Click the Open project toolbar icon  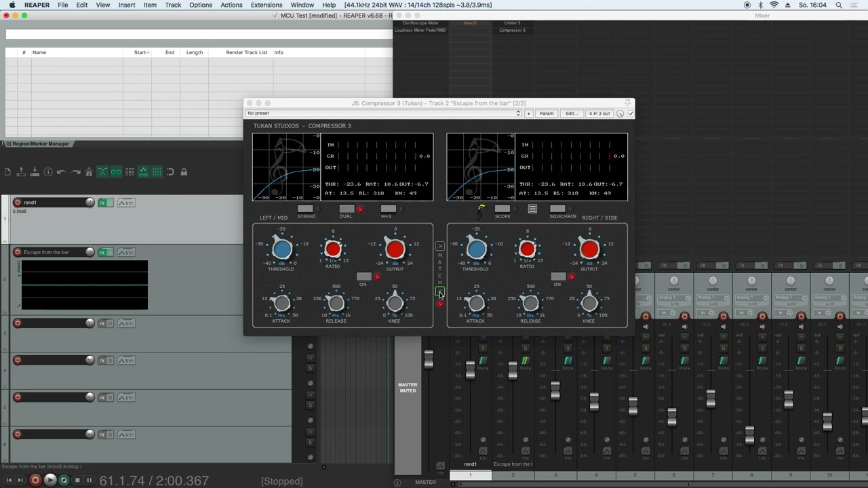pyautogui.click(x=21, y=172)
